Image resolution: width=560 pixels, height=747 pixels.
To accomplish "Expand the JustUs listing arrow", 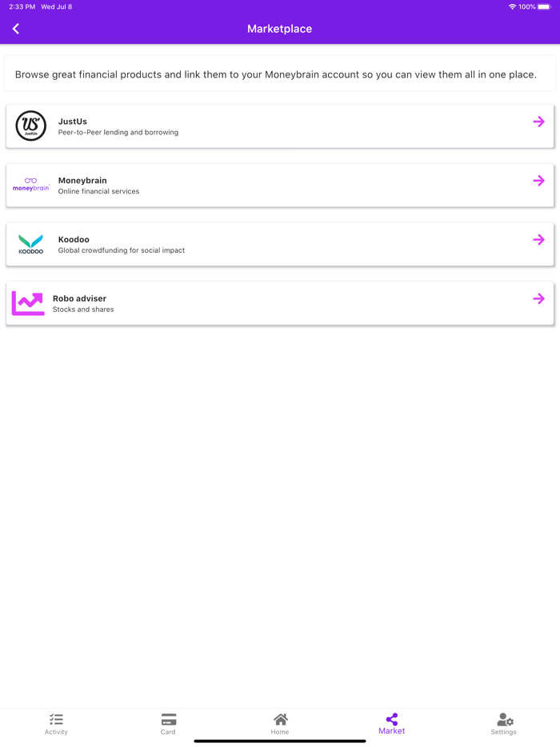I will click(539, 122).
